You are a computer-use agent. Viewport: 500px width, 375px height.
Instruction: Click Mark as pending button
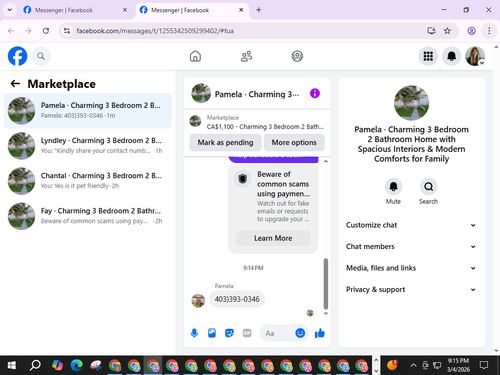(225, 142)
